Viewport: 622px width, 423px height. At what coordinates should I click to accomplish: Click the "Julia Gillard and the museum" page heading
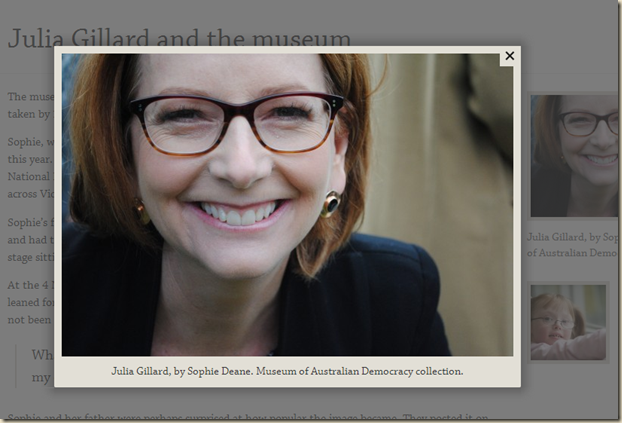pyautogui.click(x=179, y=39)
